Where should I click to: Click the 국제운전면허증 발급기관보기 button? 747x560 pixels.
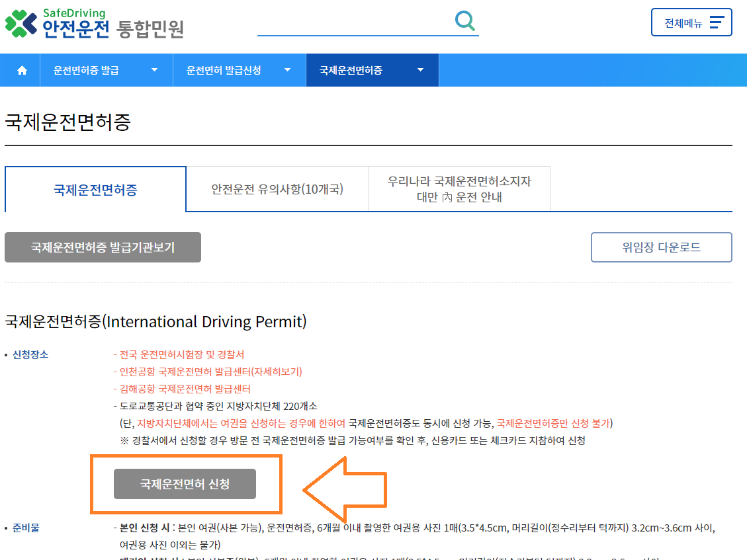(103, 247)
